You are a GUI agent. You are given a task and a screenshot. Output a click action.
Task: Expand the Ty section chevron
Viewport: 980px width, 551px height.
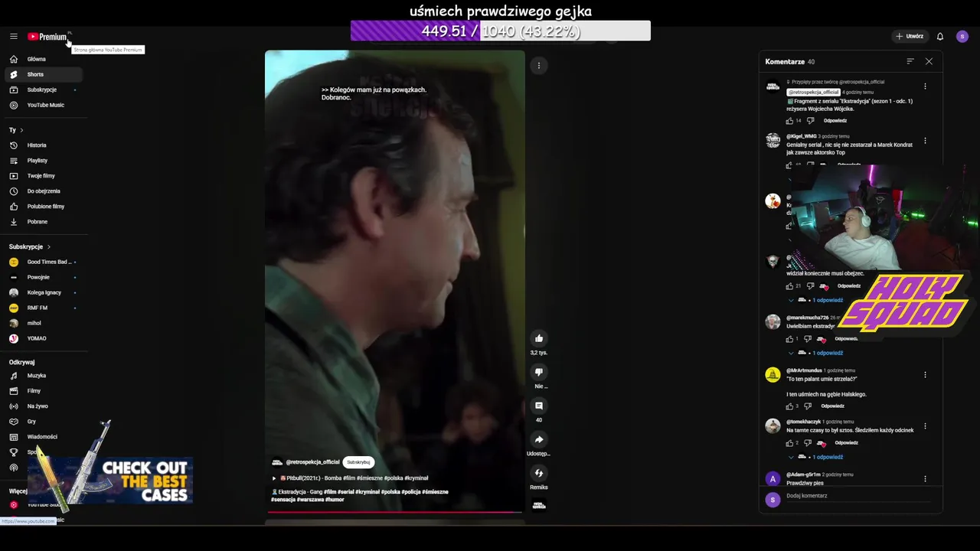(21, 130)
